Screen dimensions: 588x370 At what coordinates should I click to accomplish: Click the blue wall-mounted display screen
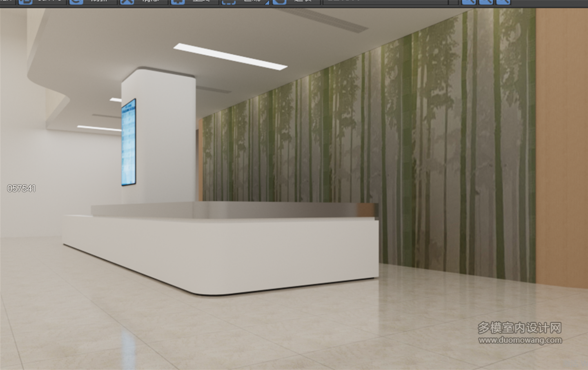[x=128, y=143]
